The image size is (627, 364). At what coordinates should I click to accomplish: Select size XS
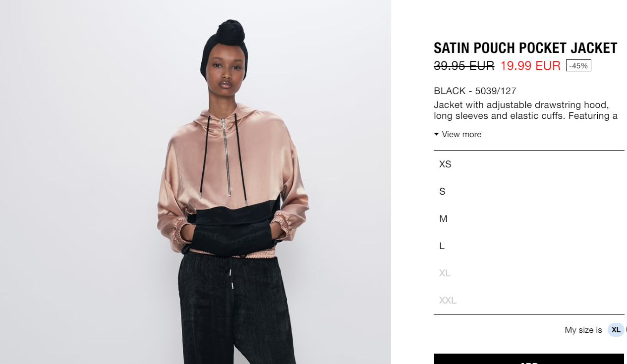coord(529,164)
